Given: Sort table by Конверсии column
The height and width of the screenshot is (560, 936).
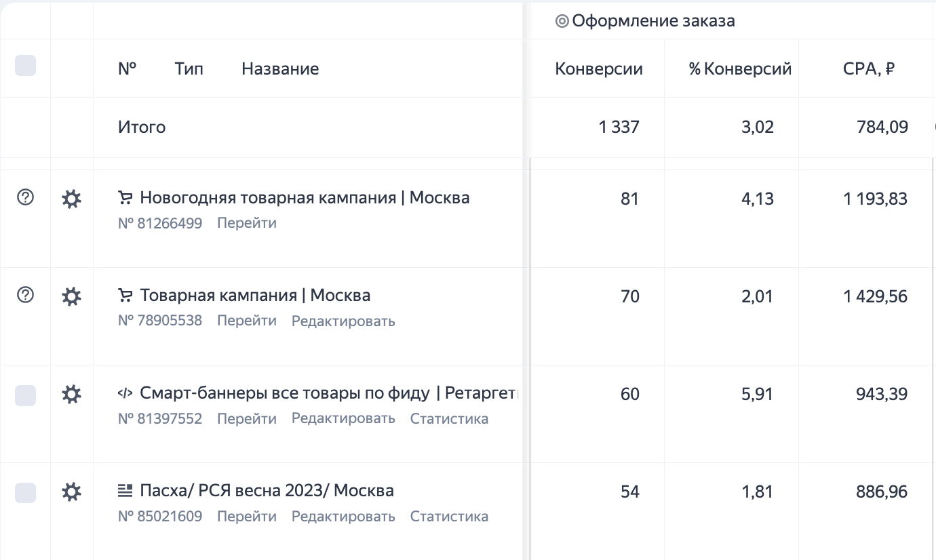Looking at the screenshot, I should (599, 68).
